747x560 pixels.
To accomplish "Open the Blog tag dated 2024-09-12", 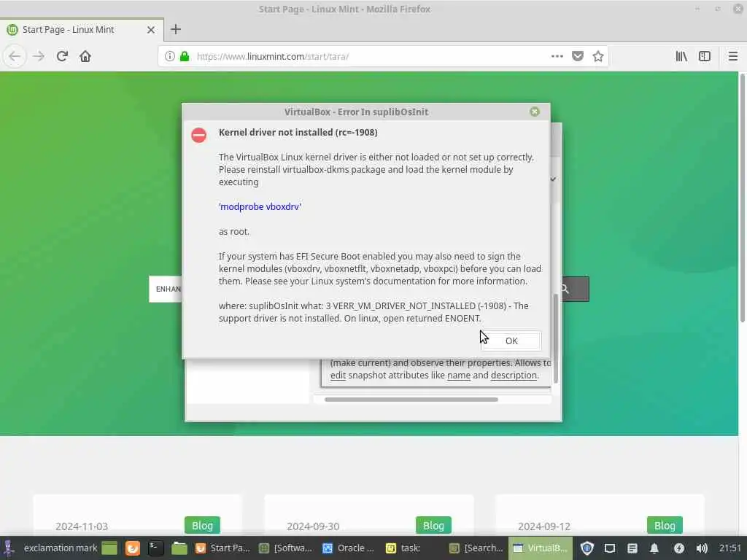I will click(x=665, y=525).
